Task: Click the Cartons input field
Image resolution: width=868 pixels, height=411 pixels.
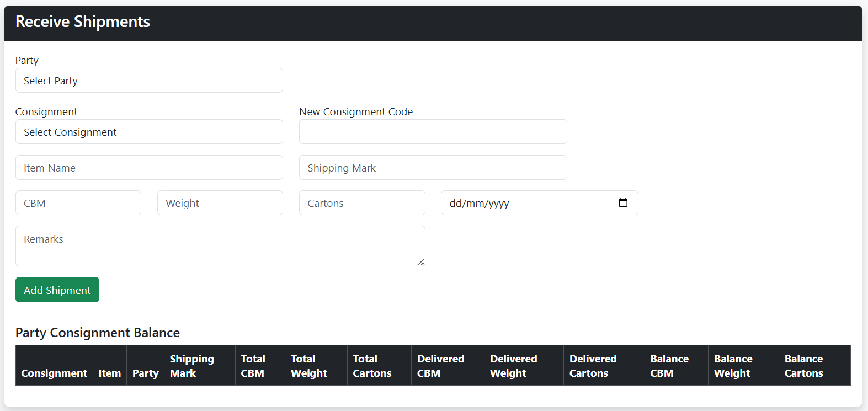Action: tap(362, 203)
